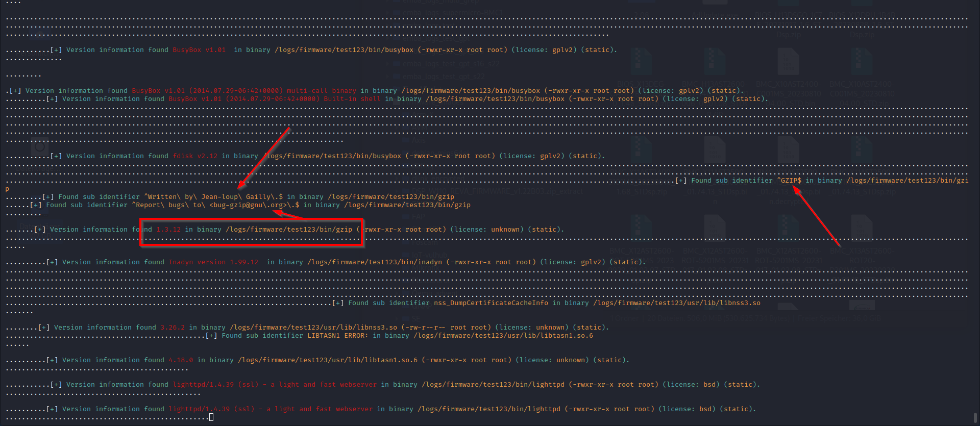Click "(license: gplv2)" on the Inadyn line

pyautogui.click(x=573, y=262)
